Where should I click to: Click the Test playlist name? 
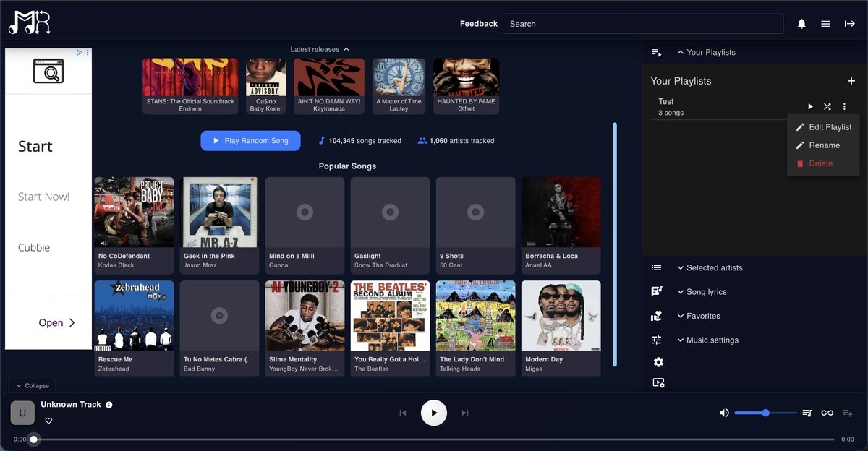665,101
